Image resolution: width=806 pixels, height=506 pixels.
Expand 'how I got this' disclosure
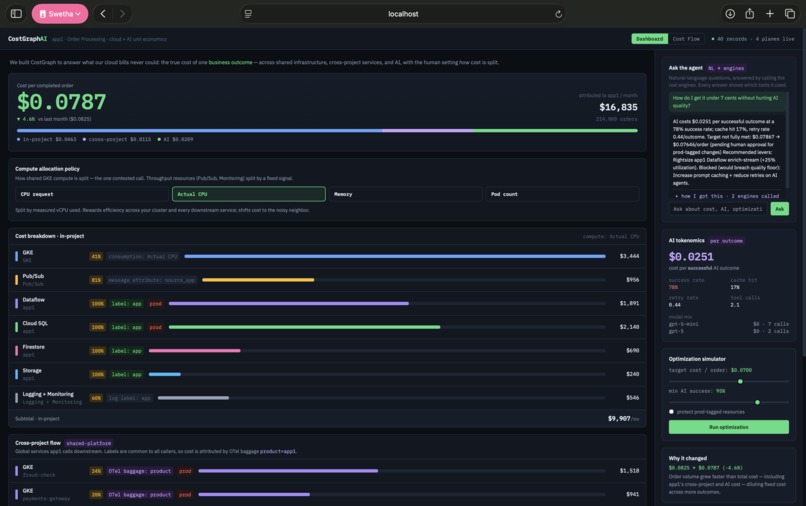click(x=727, y=196)
